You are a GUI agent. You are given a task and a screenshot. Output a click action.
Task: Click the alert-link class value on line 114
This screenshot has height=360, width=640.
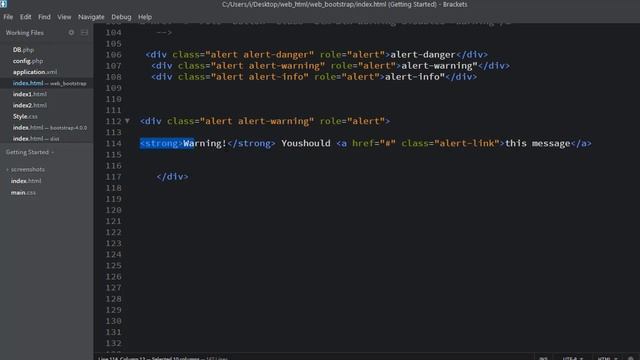(467, 143)
